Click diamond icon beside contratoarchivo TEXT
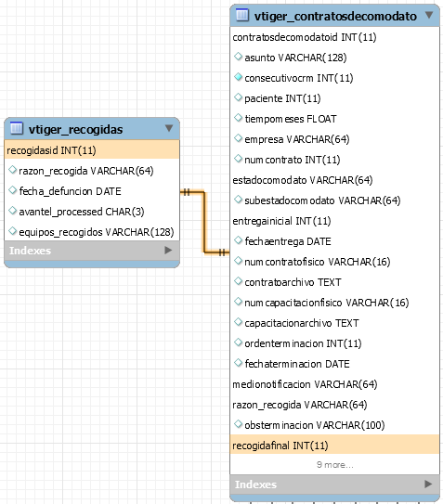 238,281
